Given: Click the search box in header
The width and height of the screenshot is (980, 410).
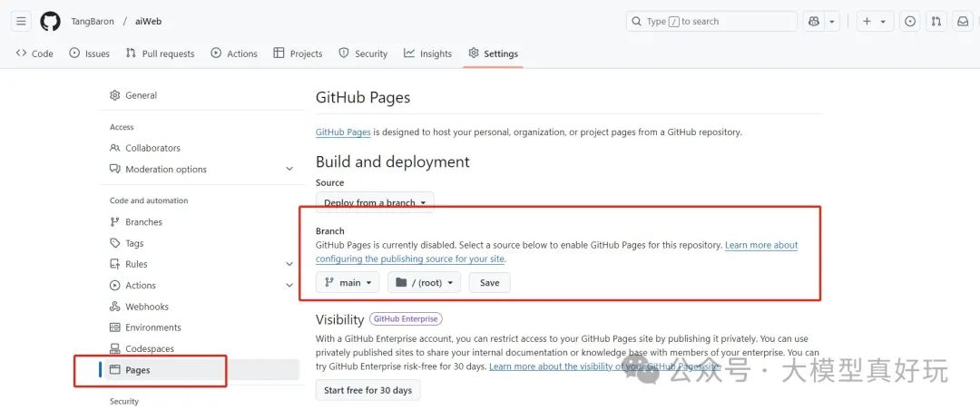Looking at the screenshot, I should click(x=711, y=21).
